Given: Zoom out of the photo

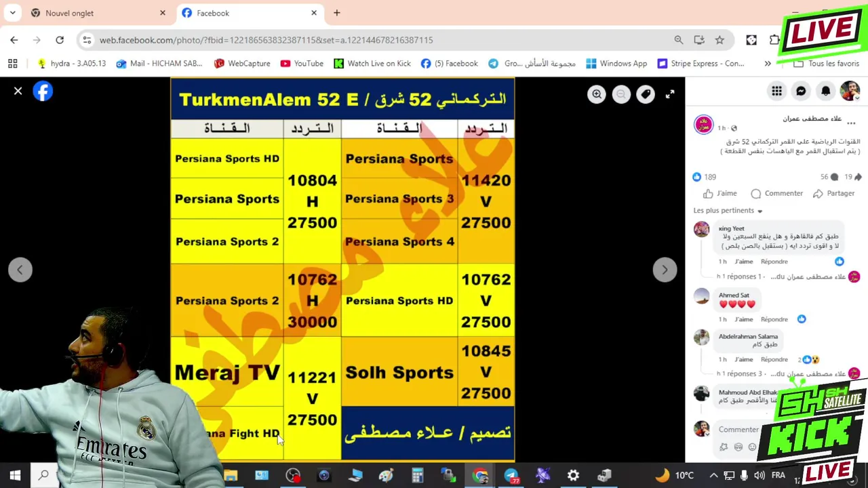Looking at the screenshot, I should [x=621, y=94].
